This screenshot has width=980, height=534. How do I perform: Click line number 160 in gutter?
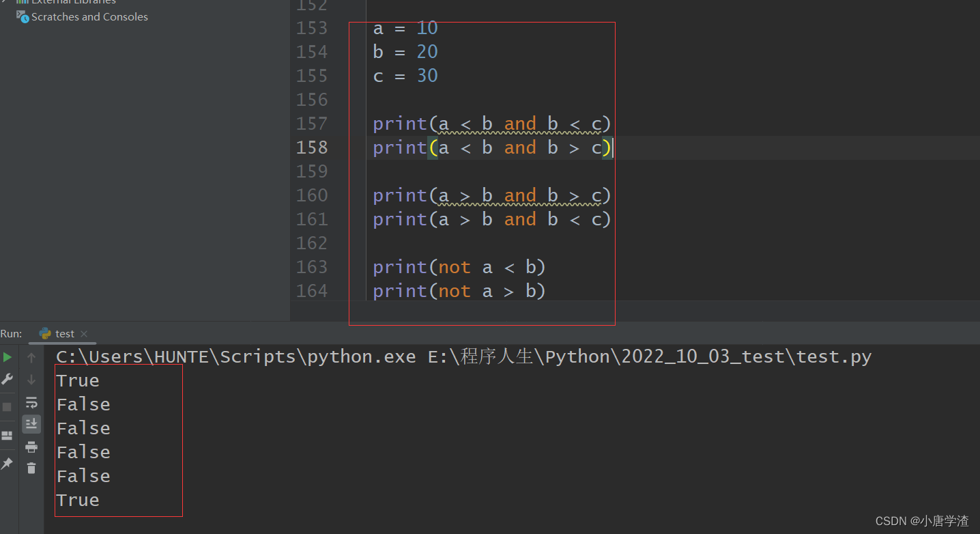pyautogui.click(x=312, y=195)
